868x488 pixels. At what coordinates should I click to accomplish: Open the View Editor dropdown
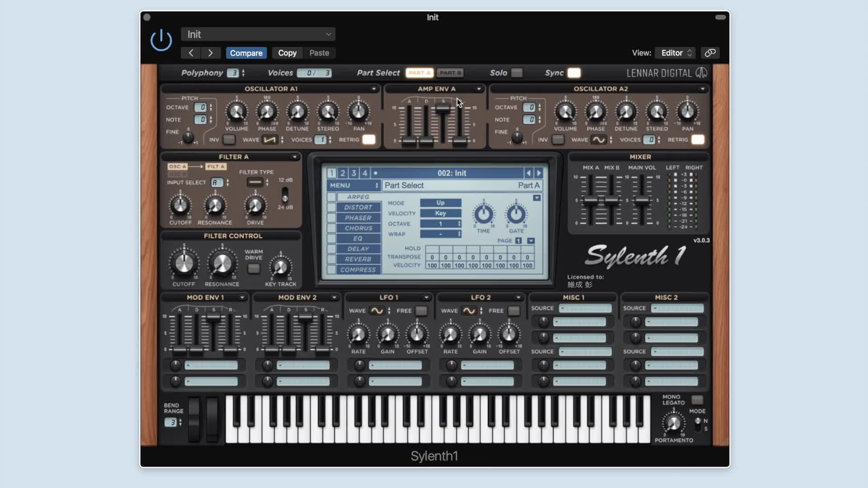point(675,53)
